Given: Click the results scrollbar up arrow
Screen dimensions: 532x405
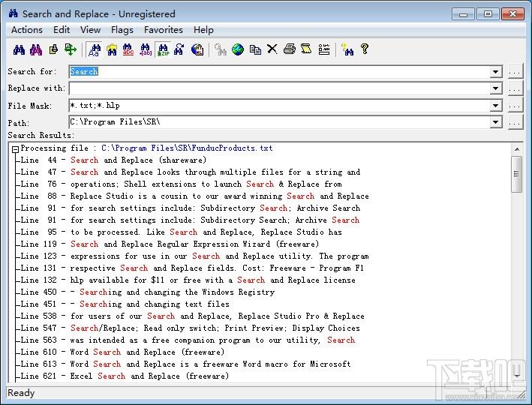Looking at the screenshot, I should pos(517,149).
